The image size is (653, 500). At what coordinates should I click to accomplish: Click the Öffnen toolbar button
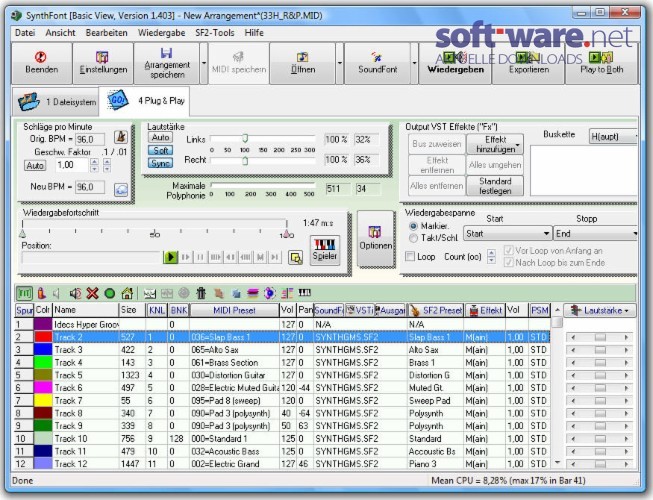coord(302,63)
